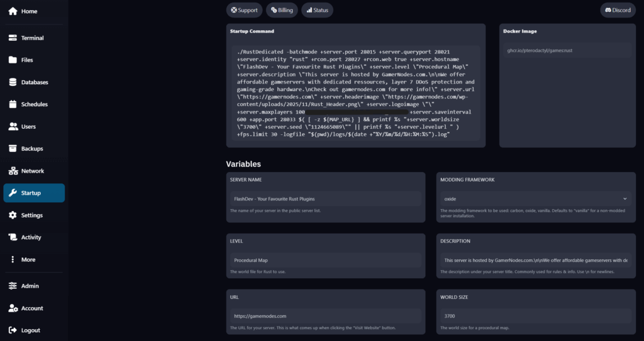The width and height of the screenshot is (644, 341).
Task: Click the Server Name input field
Action: point(325,198)
